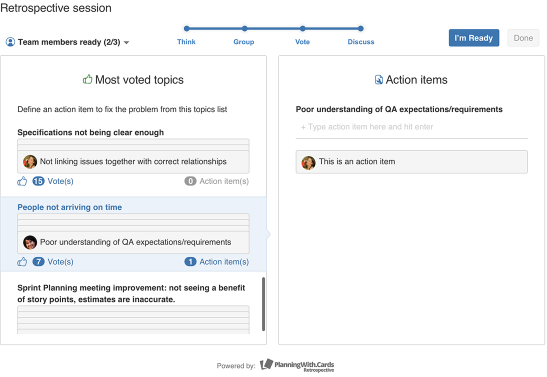Click avatar on 'This is an action item'

coord(308,163)
